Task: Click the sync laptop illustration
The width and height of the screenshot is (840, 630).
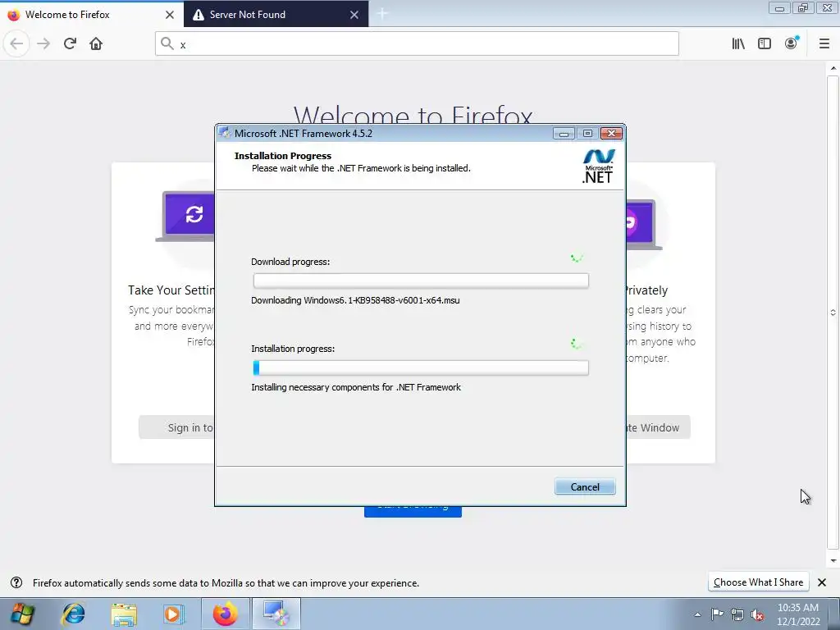Action: click(185, 217)
